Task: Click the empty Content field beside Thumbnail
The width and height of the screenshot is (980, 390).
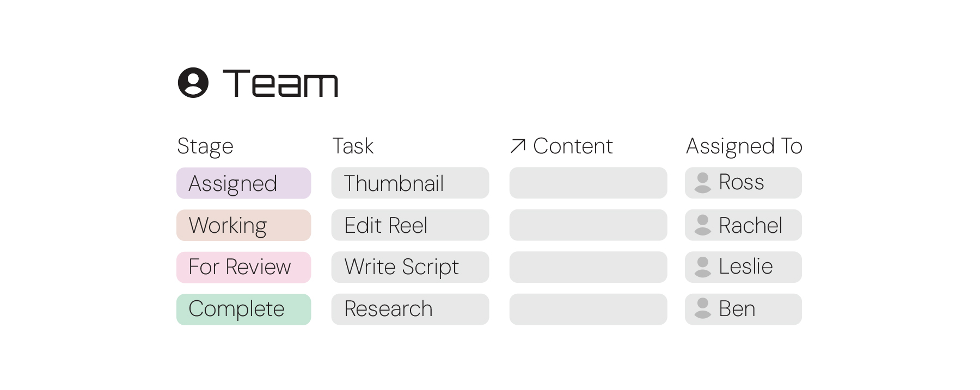Action: point(588,183)
